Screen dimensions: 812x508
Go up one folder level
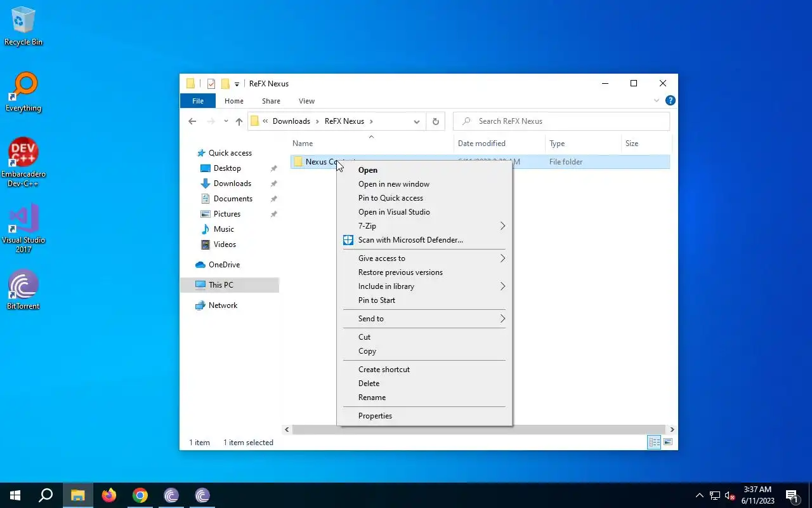pyautogui.click(x=239, y=121)
